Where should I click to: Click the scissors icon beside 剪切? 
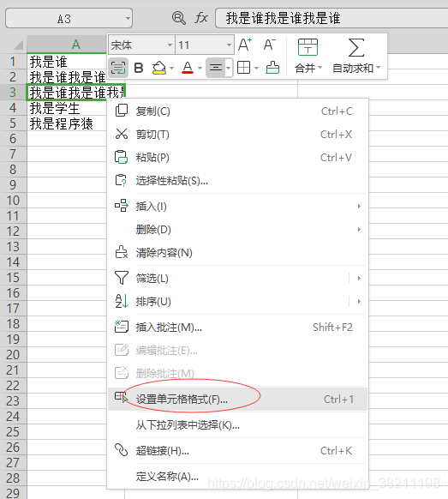(121, 134)
